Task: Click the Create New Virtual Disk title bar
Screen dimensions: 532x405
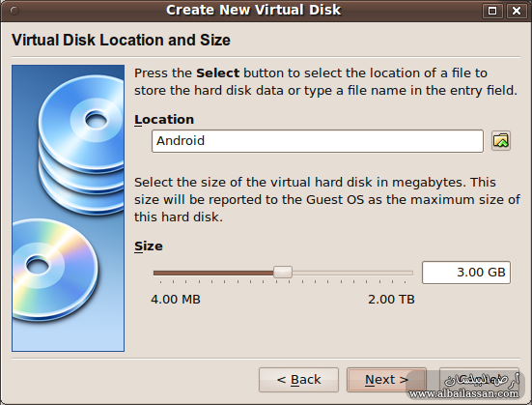Action: point(253,11)
